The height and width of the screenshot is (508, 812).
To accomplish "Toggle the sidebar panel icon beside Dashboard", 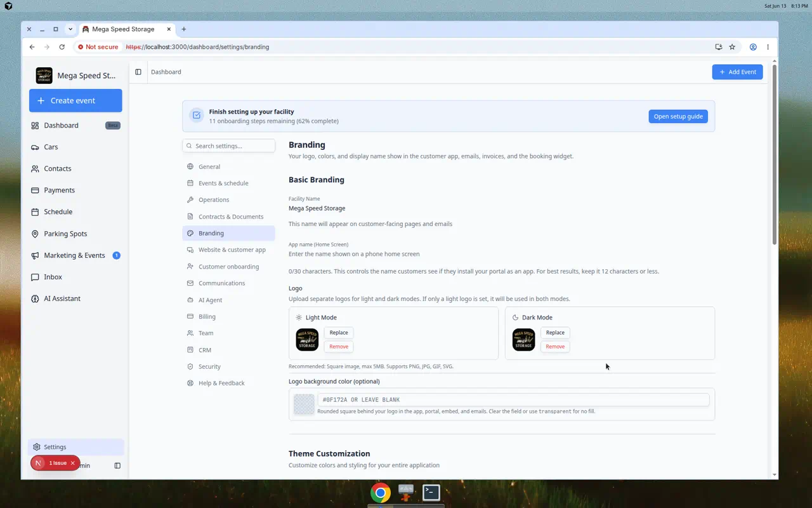I will click(x=138, y=72).
